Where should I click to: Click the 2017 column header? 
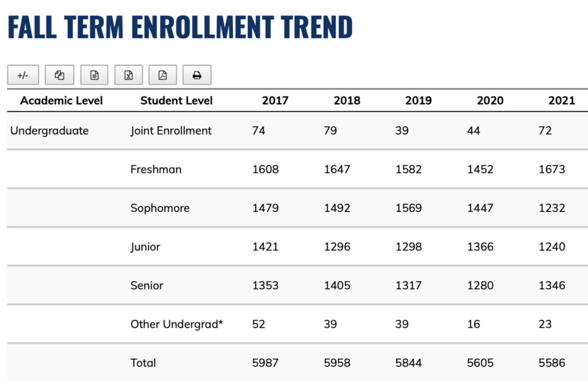(x=275, y=101)
